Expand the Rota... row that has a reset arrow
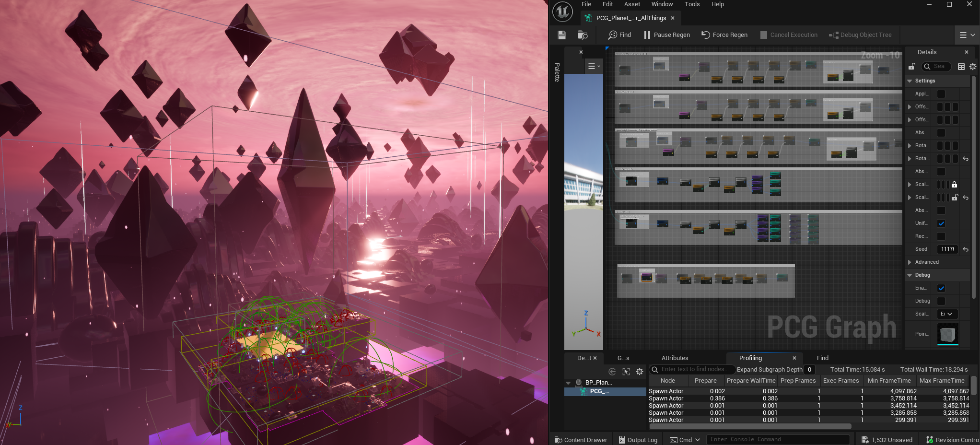This screenshot has width=980, height=445. 910,159
